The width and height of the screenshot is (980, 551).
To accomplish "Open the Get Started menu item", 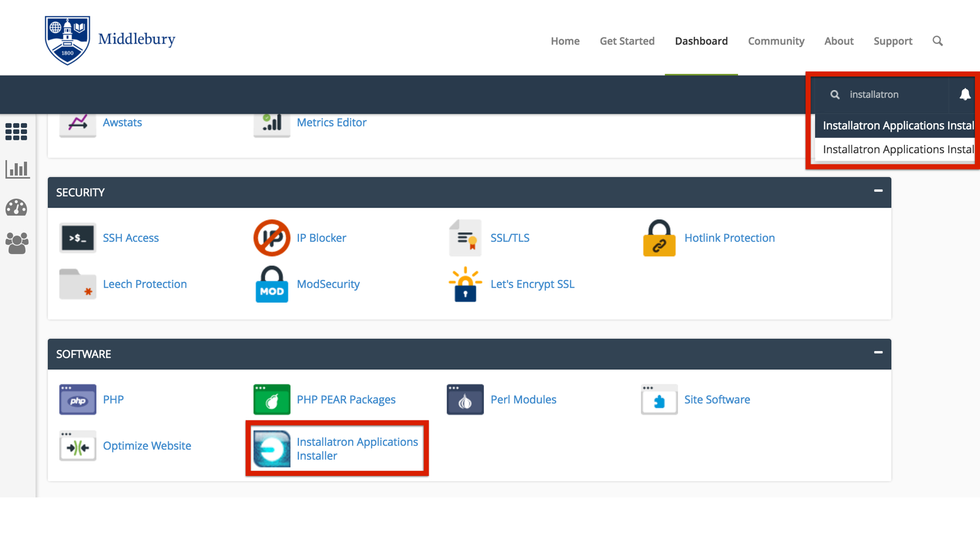I will tap(627, 41).
